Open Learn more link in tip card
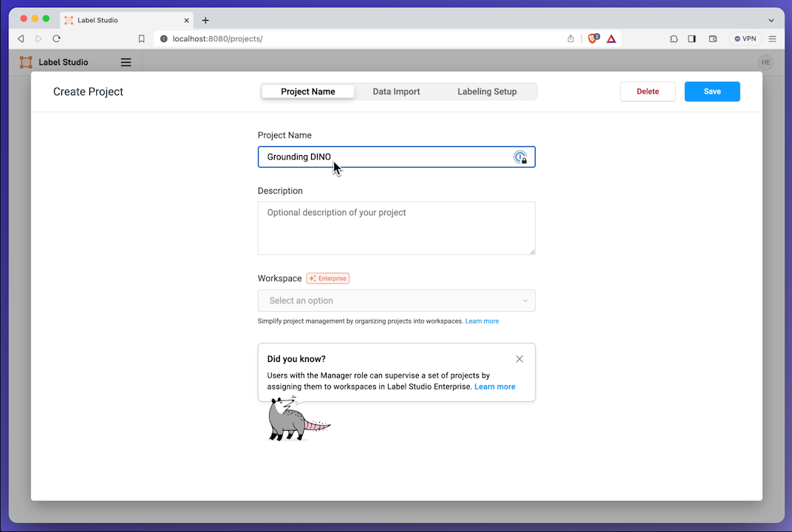This screenshot has height=532, width=792. [x=494, y=386]
